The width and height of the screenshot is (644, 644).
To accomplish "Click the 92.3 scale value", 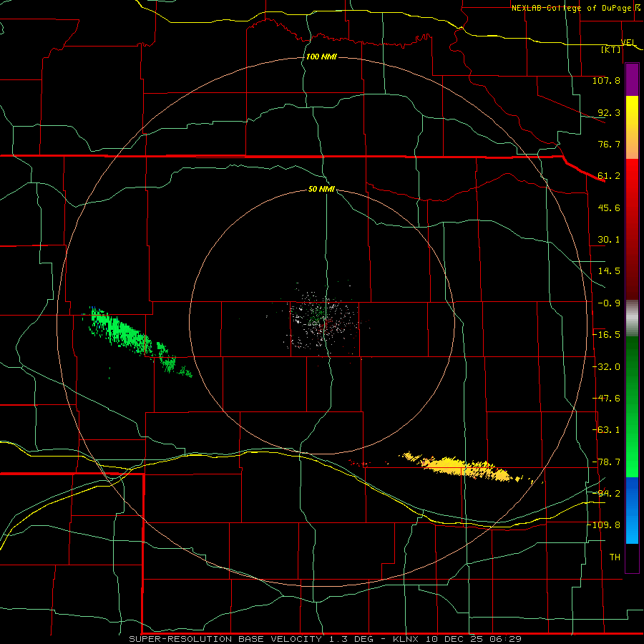I will coord(609,112).
